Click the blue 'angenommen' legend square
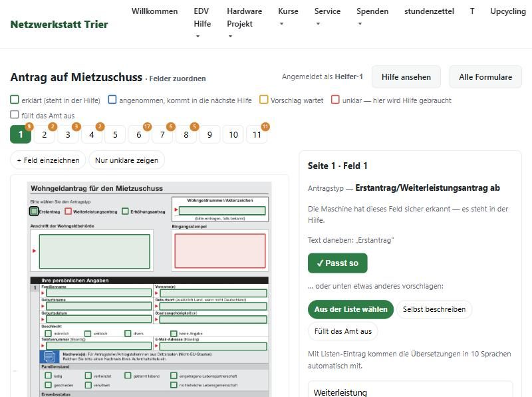The width and height of the screenshot is (532, 397). (x=112, y=100)
